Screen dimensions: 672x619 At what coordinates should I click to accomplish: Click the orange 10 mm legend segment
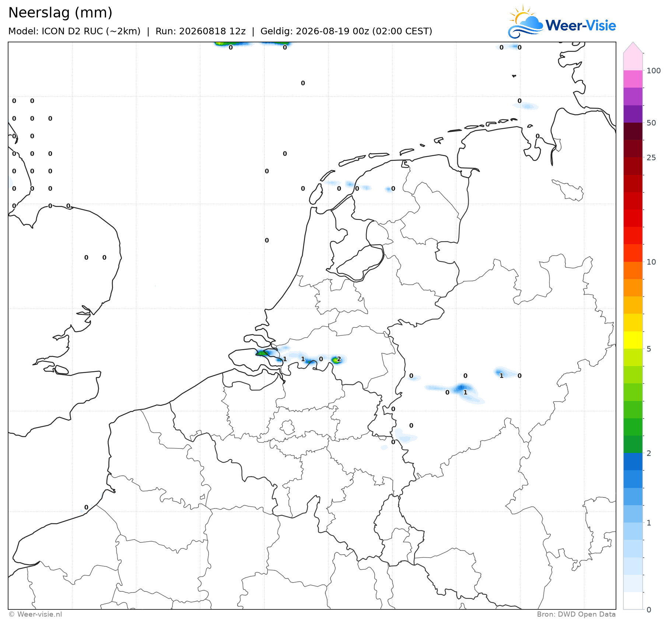(633, 270)
